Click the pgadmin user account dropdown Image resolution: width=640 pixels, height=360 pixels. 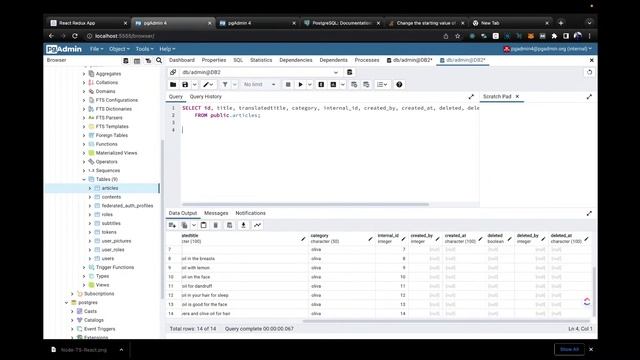547,49
